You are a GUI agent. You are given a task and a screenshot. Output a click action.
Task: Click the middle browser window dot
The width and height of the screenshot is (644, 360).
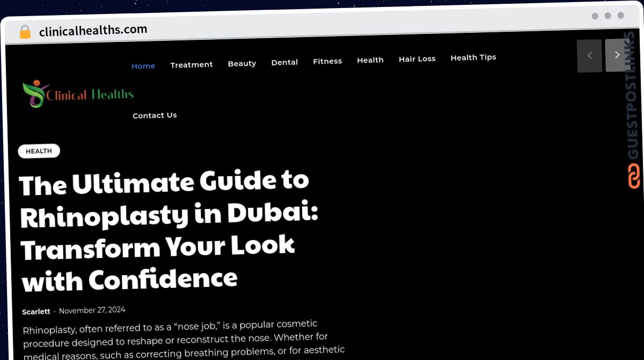click(x=608, y=16)
